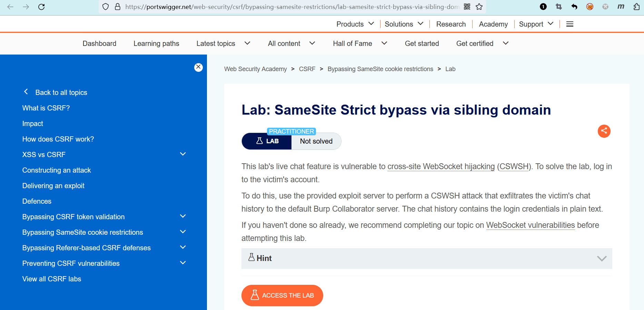The image size is (644, 310).
Task: Open the italic m extension icon
Action: [621, 7]
